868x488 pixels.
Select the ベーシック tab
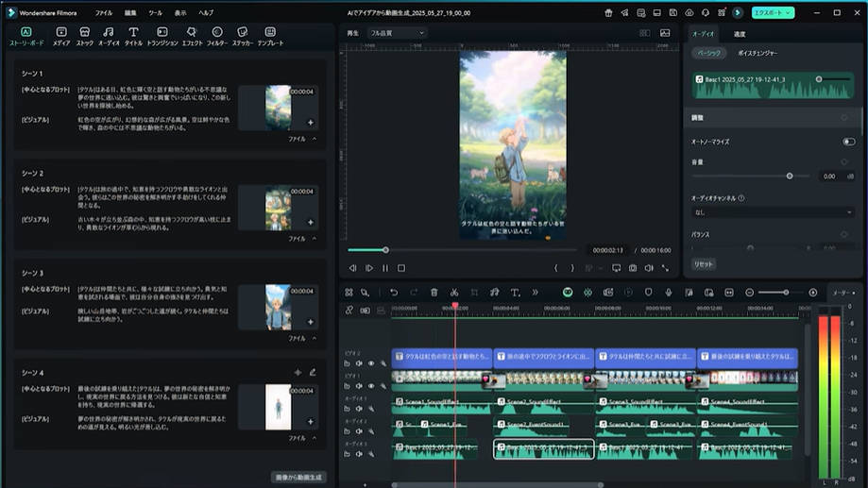point(709,53)
